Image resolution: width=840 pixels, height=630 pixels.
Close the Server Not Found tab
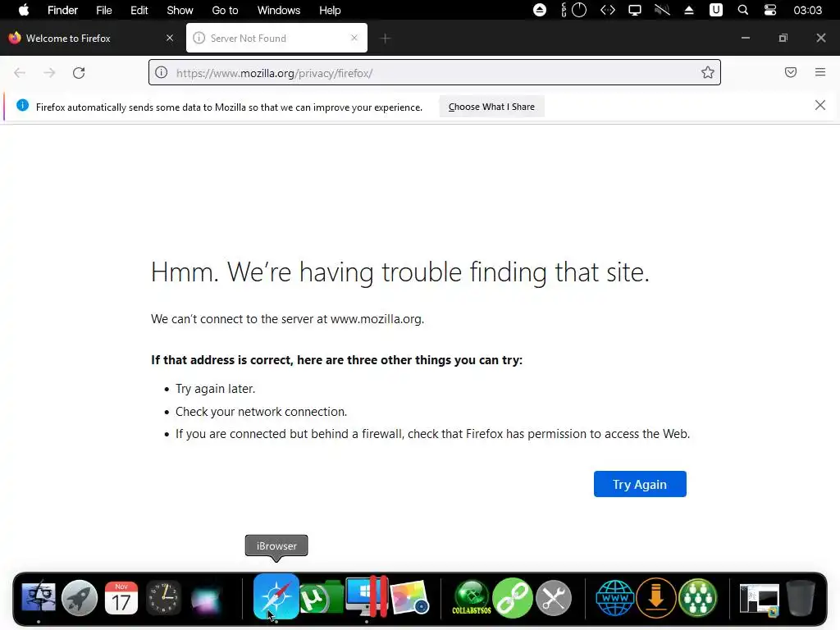354,38
